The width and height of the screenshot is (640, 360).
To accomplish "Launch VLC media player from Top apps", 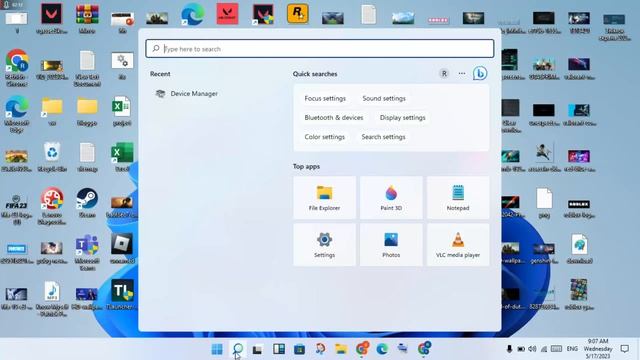I will click(x=458, y=244).
